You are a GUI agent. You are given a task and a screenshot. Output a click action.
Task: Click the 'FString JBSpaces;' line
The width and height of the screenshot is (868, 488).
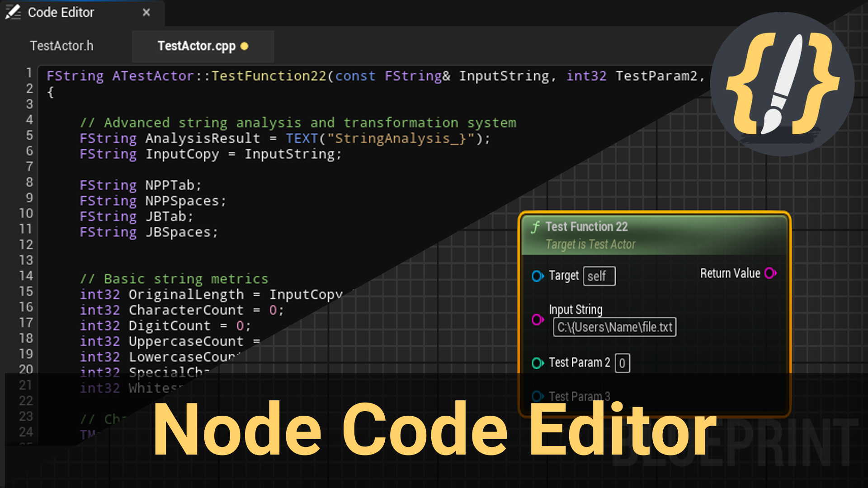pos(149,232)
